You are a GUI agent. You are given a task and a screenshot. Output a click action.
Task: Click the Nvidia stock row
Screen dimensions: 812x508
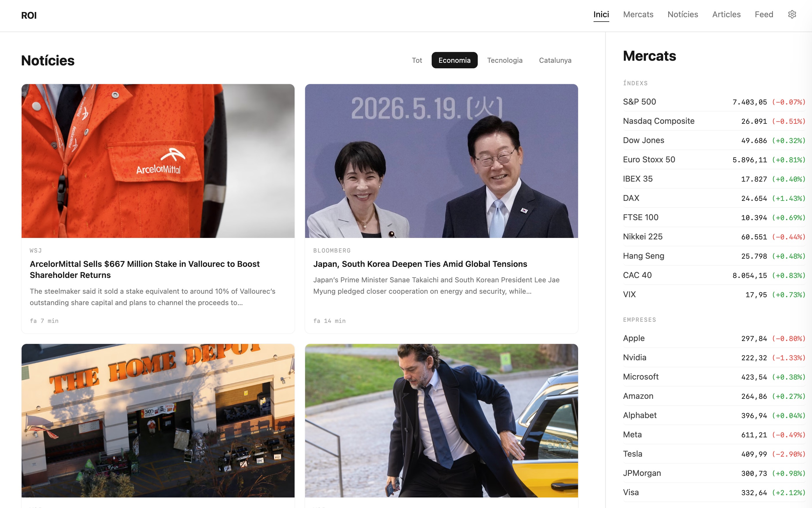(x=714, y=357)
